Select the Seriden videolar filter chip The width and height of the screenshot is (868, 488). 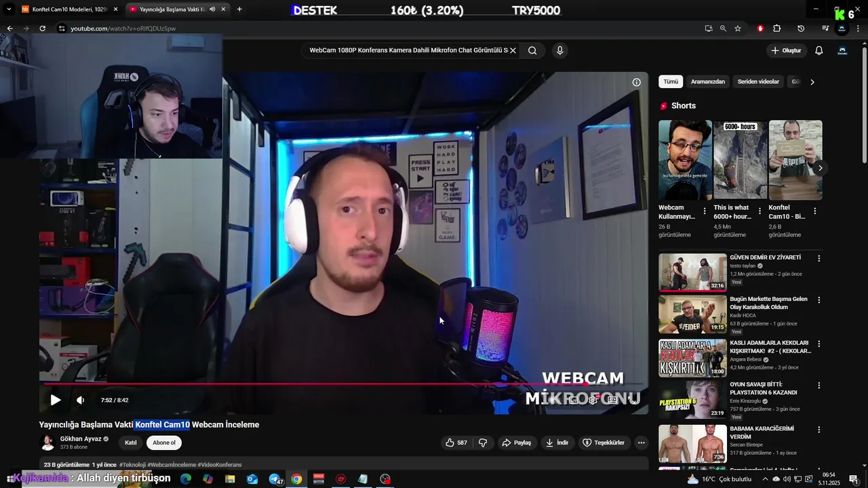pos(758,81)
